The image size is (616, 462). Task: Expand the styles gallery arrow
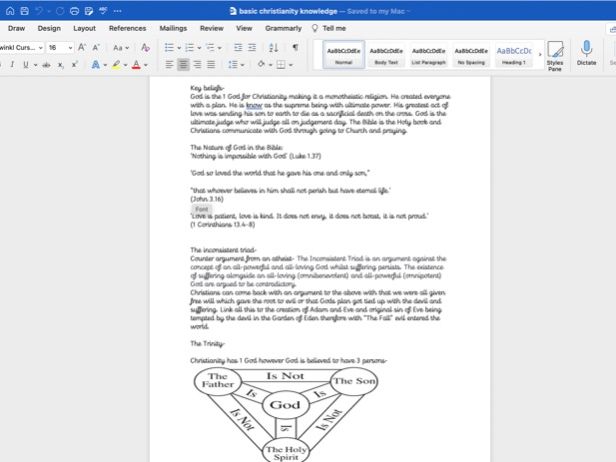(540, 54)
